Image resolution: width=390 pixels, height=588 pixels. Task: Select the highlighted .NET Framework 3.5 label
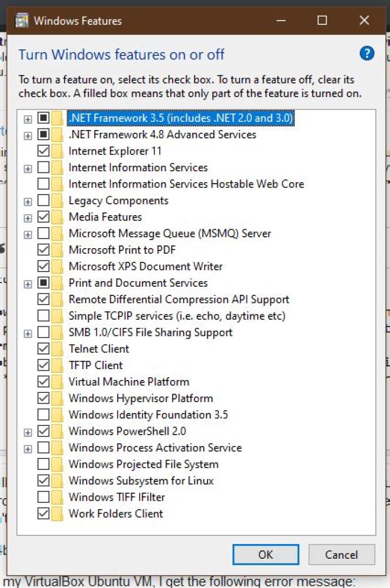click(180, 118)
